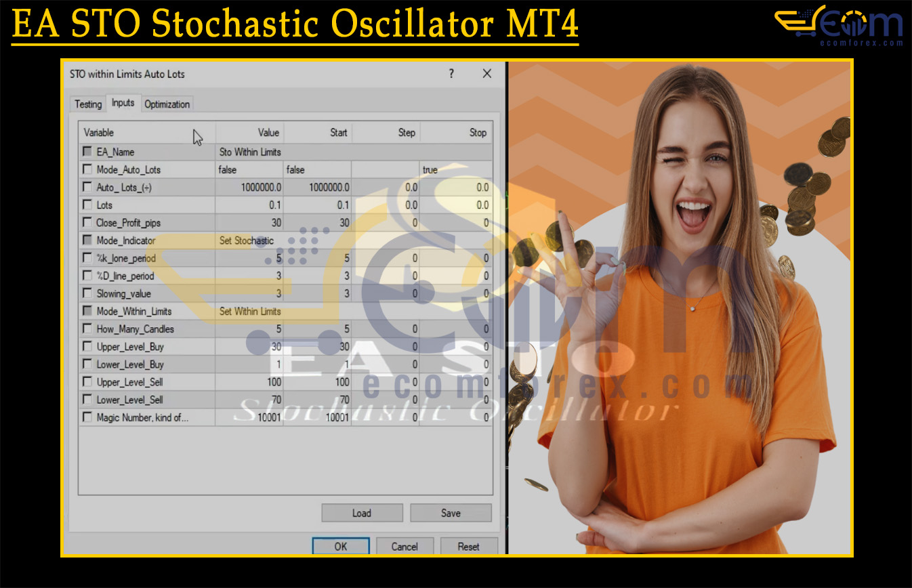Confirm settings with OK button
912x588 pixels.
click(x=340, y=546)
